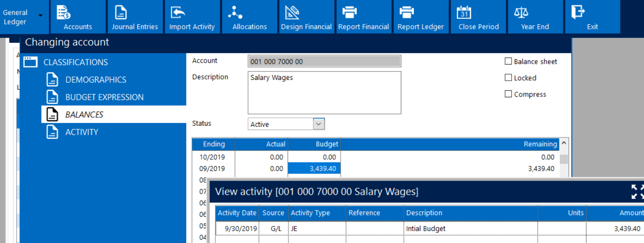
Task: Expand the Status dropdown arrow
Action: (x=319, y=124)
